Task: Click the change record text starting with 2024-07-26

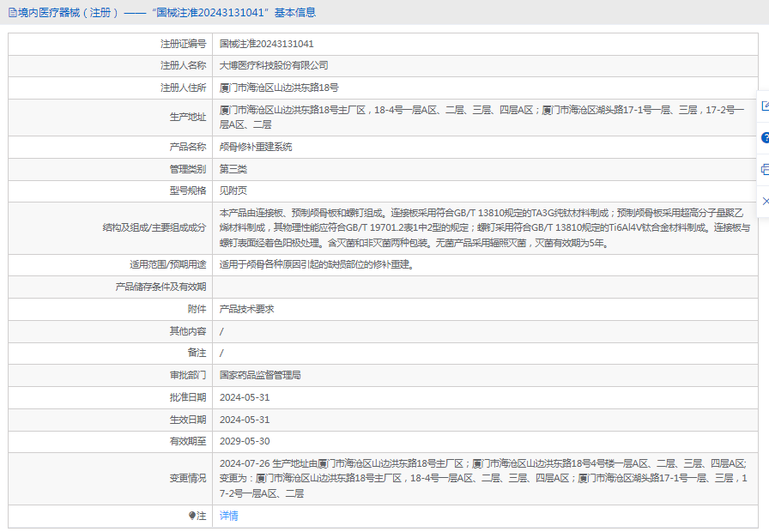Action: (x=483, y=479)
